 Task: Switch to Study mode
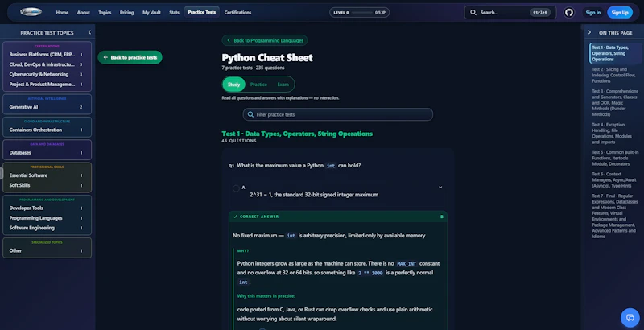pyautogui.click(x=233, y=85)
